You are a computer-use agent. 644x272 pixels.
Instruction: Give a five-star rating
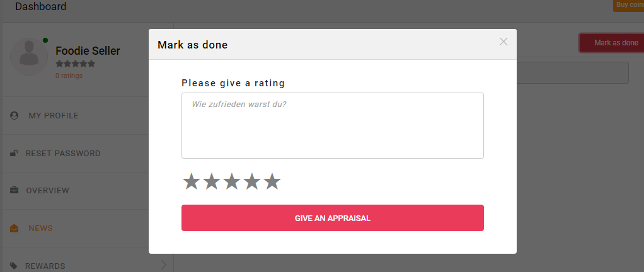pyautogui.click(x=272, y=182)
